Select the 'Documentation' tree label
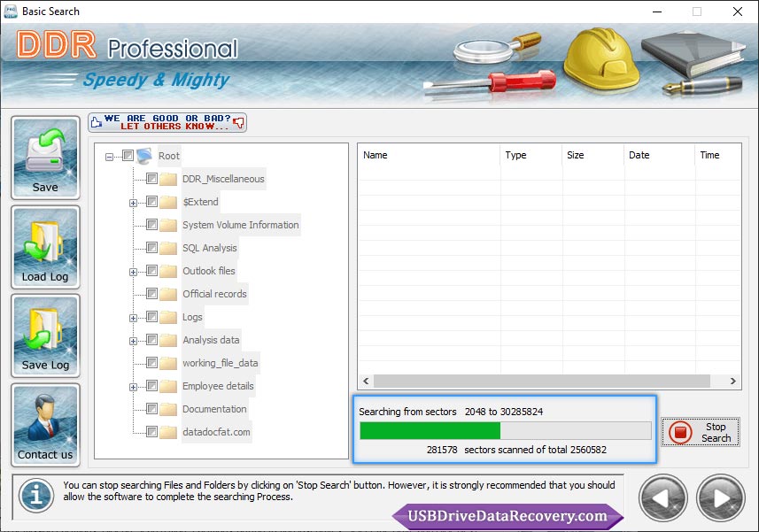This screenshot has width=759, height=532. 214,409
